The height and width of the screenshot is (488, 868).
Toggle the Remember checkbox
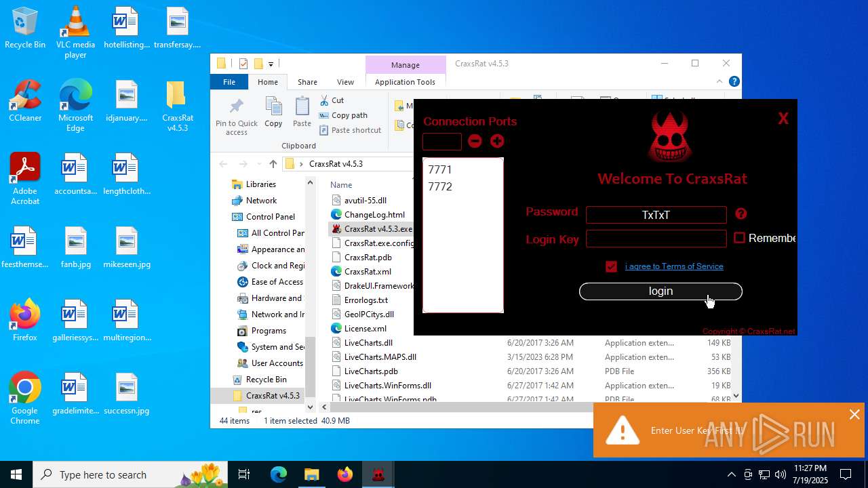(x=739, y=238)
